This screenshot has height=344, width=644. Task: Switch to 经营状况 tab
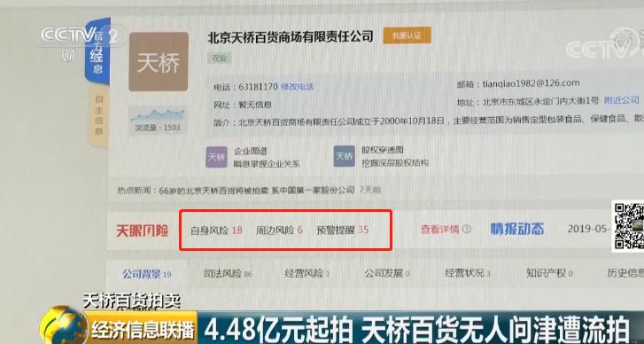[468, 273]
